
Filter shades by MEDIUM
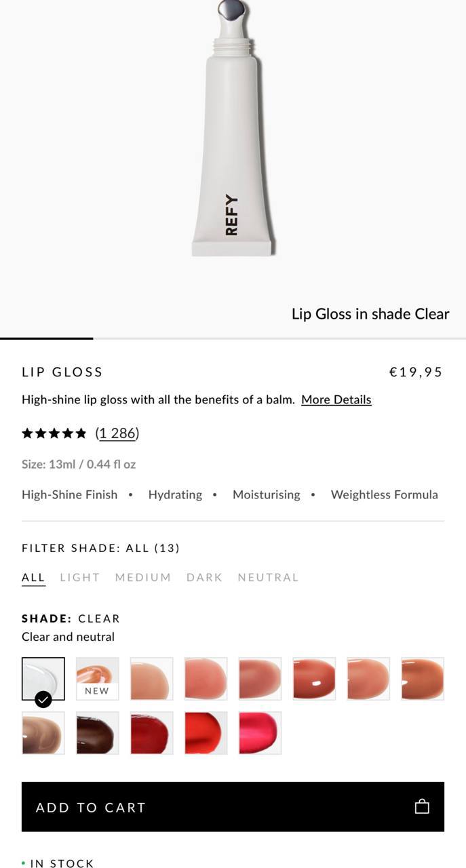coord(143,578)
